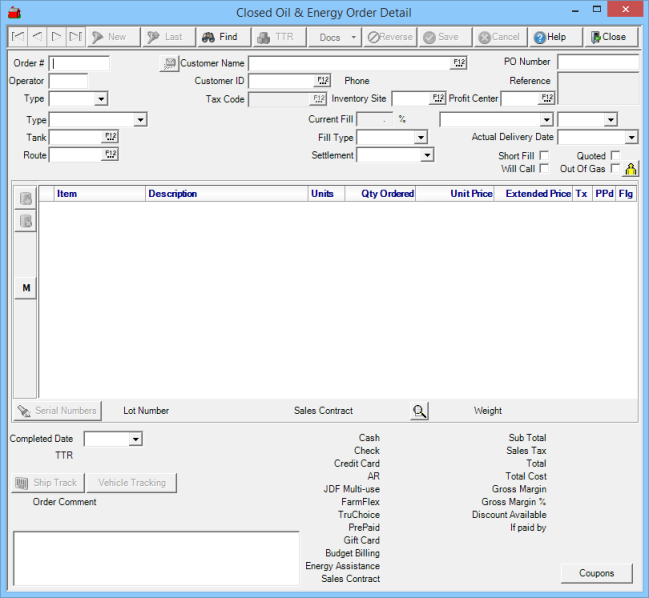Open the Settlement dropdown list
The image size is (649, 598).
427,156
